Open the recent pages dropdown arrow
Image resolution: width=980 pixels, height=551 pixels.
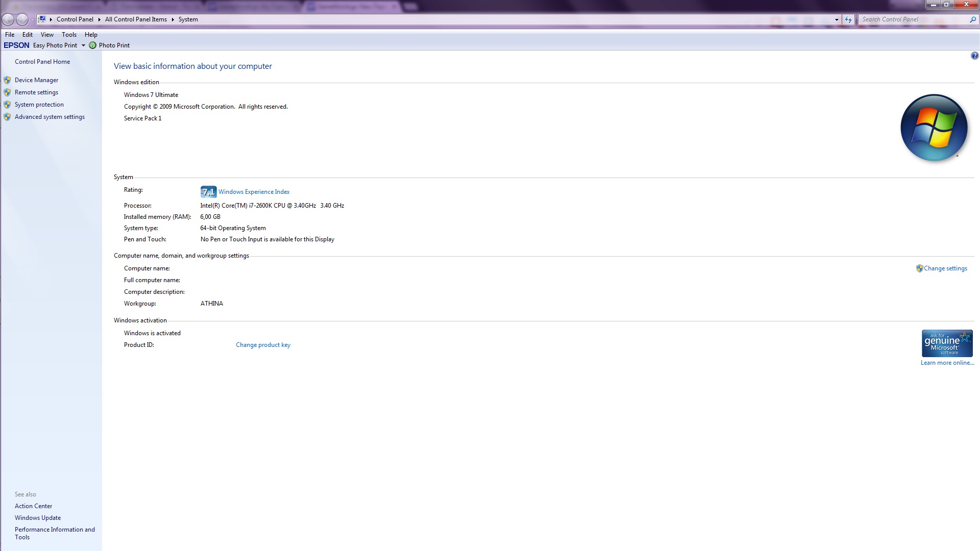click(x=32, y=19)
